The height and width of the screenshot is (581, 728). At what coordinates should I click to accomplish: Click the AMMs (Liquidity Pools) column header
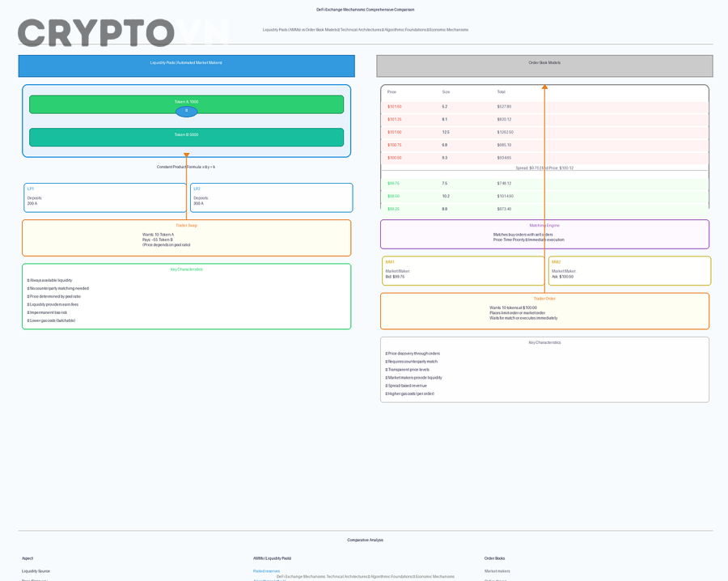point(272,558)
